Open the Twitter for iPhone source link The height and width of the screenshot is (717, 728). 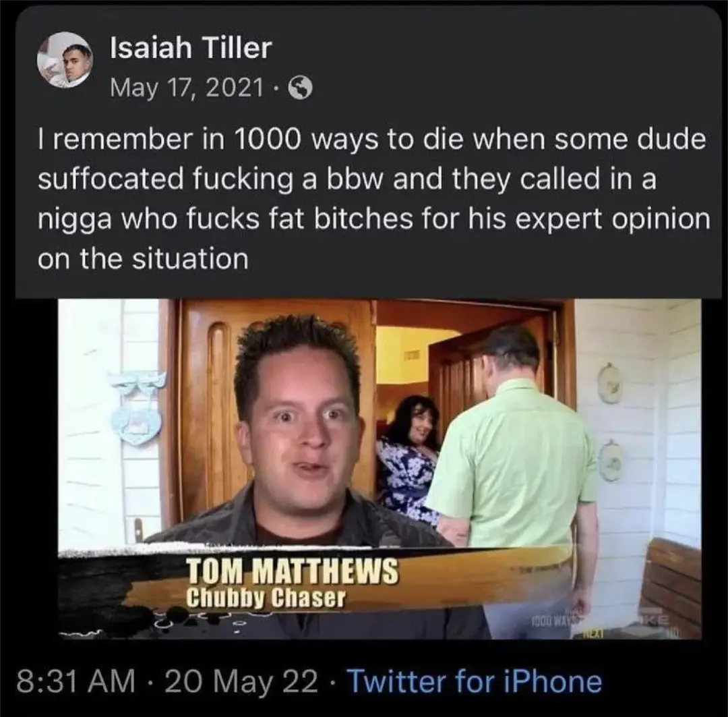click(475, 682)
